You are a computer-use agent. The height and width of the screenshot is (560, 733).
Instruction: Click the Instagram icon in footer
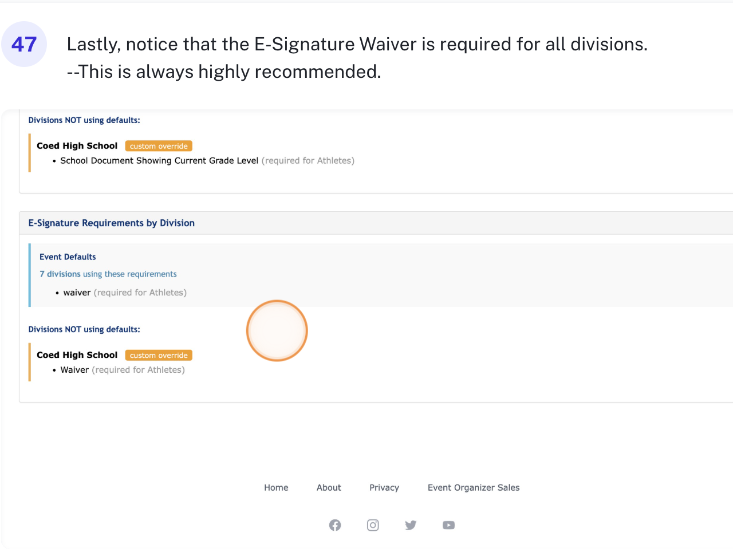(373, 525)
